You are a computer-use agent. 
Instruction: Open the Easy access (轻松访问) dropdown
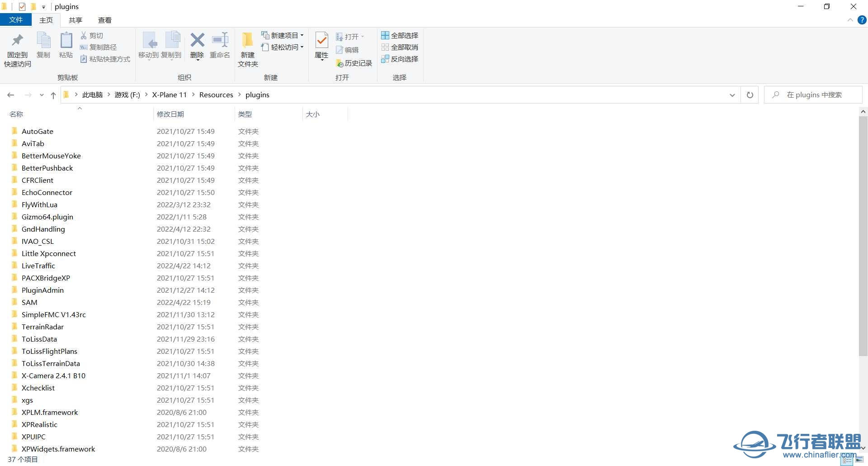coord(283,47)
